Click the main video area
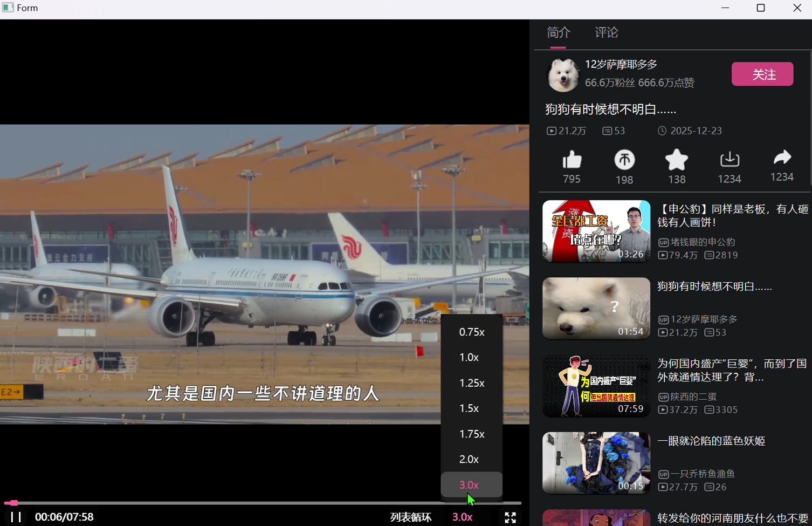The image size is (812, 526). coord(264,274)
